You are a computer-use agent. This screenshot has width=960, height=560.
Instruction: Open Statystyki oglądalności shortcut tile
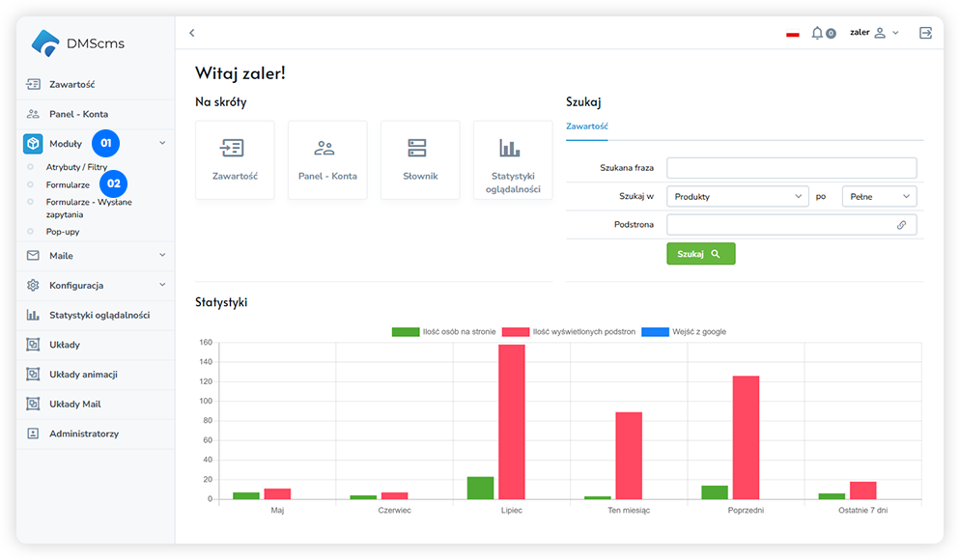pos(512,160)
